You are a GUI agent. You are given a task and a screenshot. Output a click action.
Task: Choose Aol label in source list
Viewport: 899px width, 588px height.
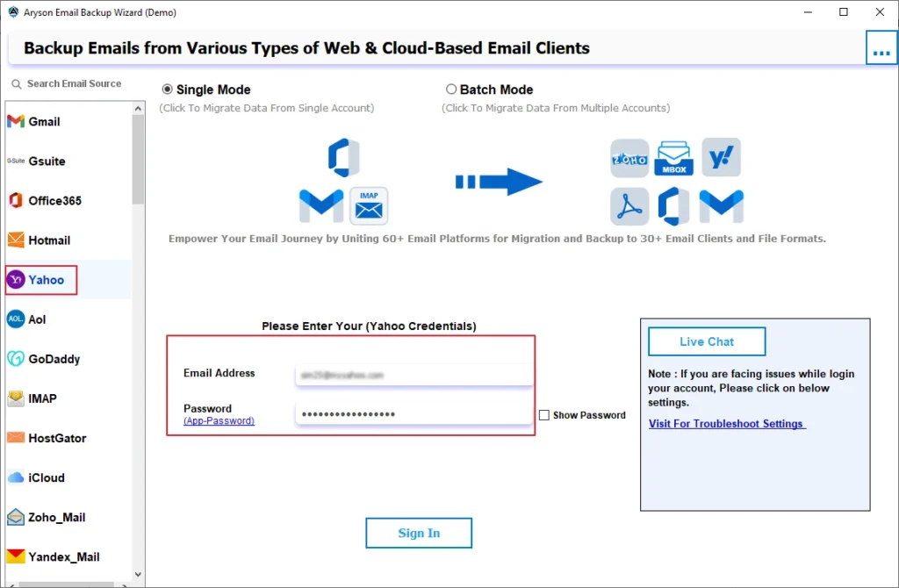pos(37,319)
